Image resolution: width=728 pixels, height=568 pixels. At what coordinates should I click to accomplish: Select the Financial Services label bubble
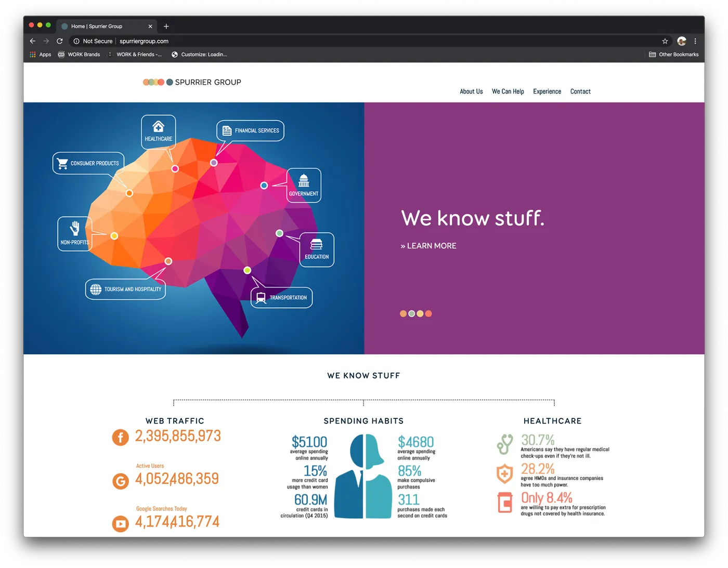[250, 130]
